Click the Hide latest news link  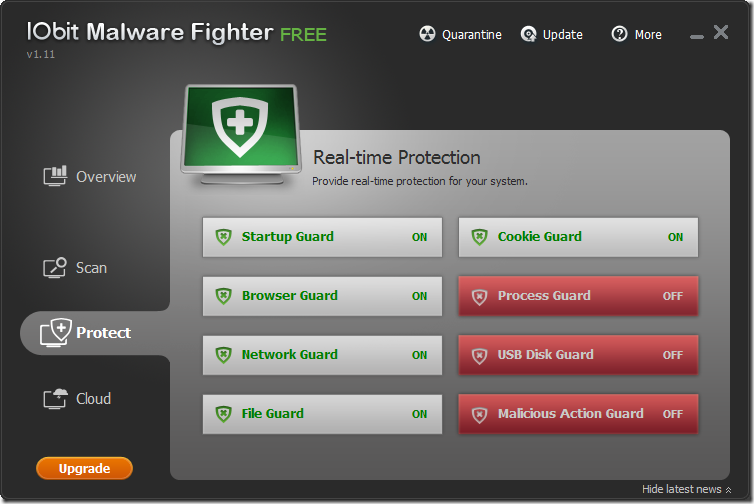[x=681, y=490]
